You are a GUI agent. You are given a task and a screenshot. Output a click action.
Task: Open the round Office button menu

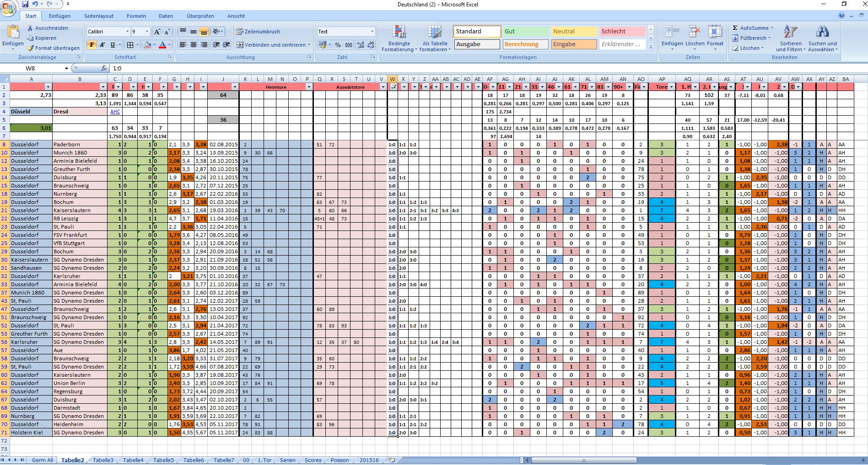pos(8,8)
